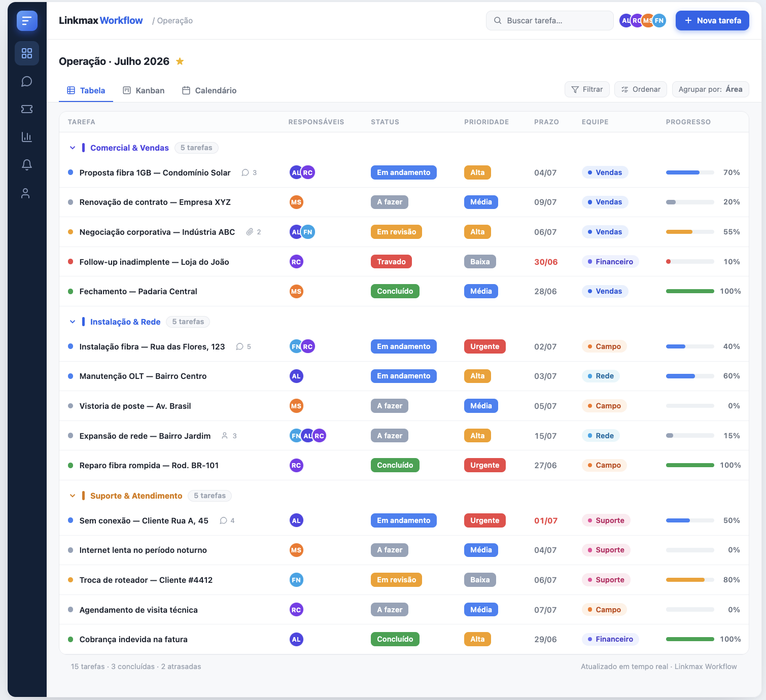Click the comments icon on Proposta fibra 1GB

pyautogui.click(x=246, y=172)
